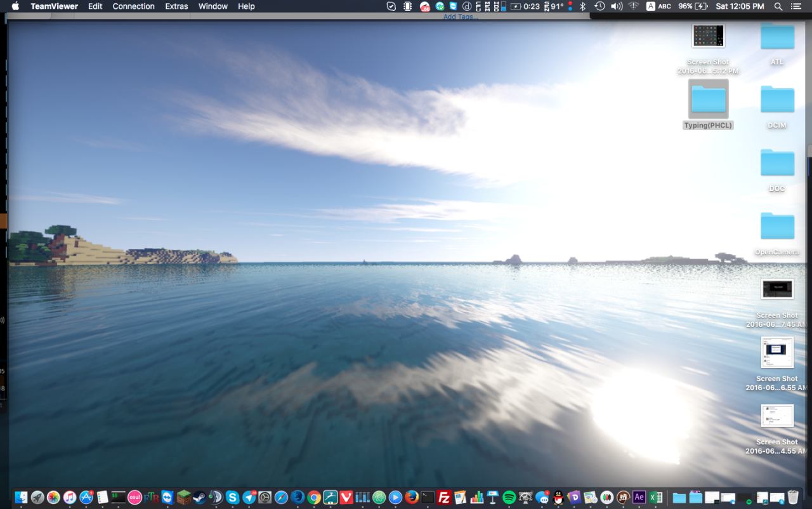The width and height of the screenshot is (812, 509).
Task: Launch Spotify from the dock
Action: [509, 498]
